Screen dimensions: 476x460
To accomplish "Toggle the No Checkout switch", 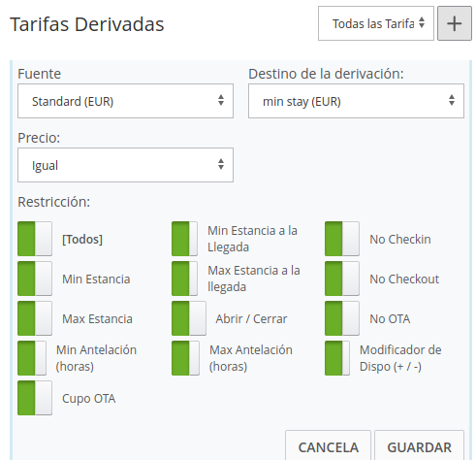I will pyautogui.click(x=342, y=279).
